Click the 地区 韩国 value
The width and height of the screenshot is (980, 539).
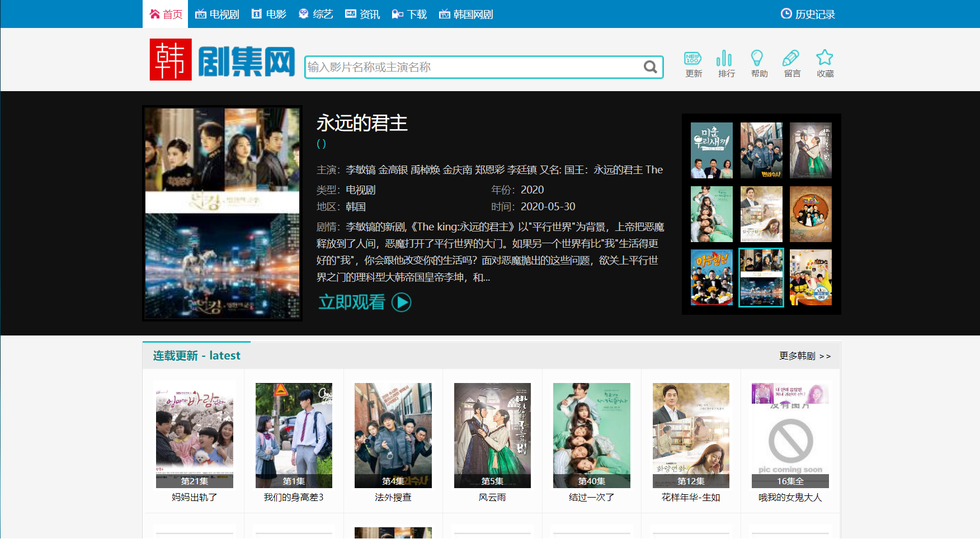click(x=356, y=207)
